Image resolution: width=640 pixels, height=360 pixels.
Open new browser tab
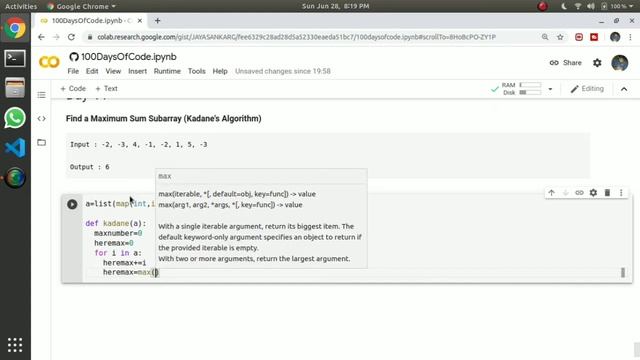[x=158, y=20]
